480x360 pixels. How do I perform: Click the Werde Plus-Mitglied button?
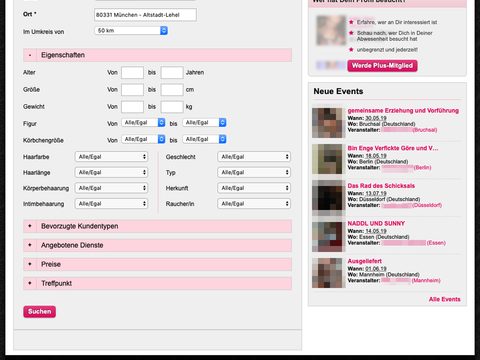382,66
